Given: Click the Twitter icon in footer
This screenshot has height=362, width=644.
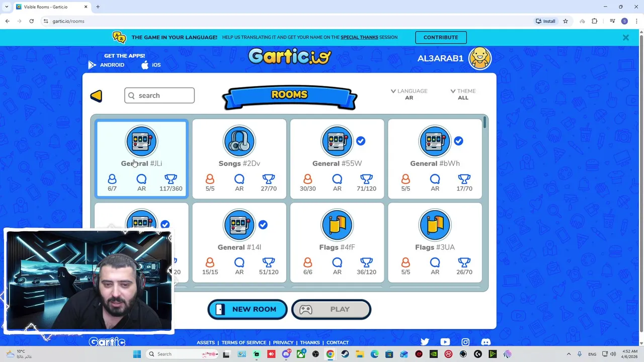Looking at the screenshot, I should [425, 342].
